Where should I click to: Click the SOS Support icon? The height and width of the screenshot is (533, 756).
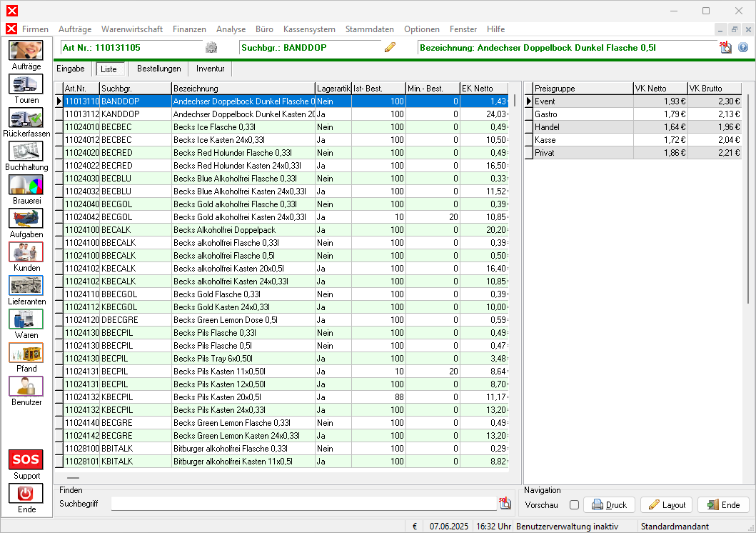click(26, 459)
